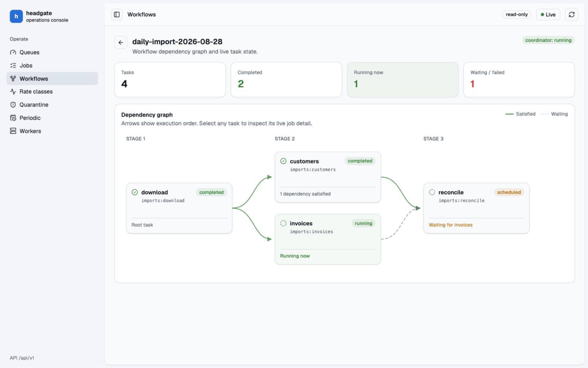Open the Jobs page
Viewport: 588px width, 368px height.
(x=52, y=65)
